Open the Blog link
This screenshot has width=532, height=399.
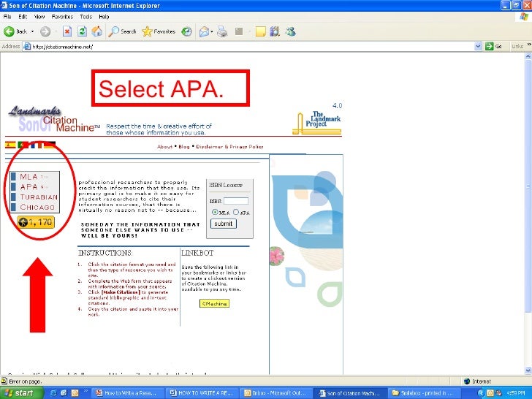pyautogui.click(x=184, y=147)
